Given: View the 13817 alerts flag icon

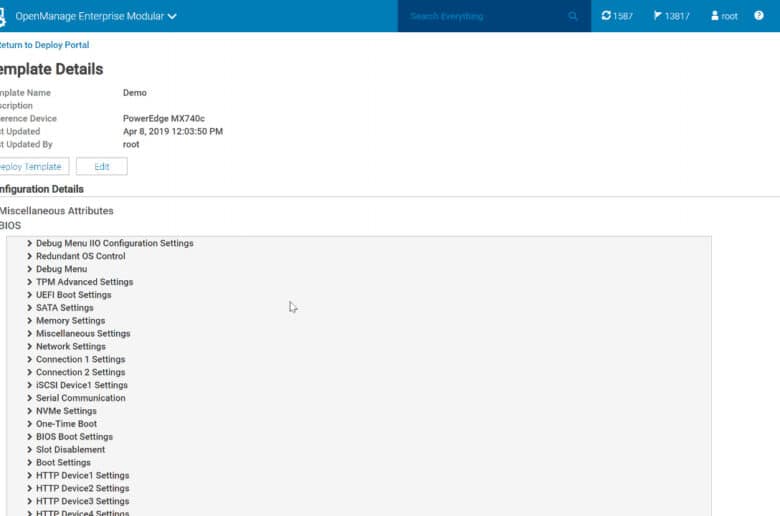Looking at the screenshot, I should 672,16.
